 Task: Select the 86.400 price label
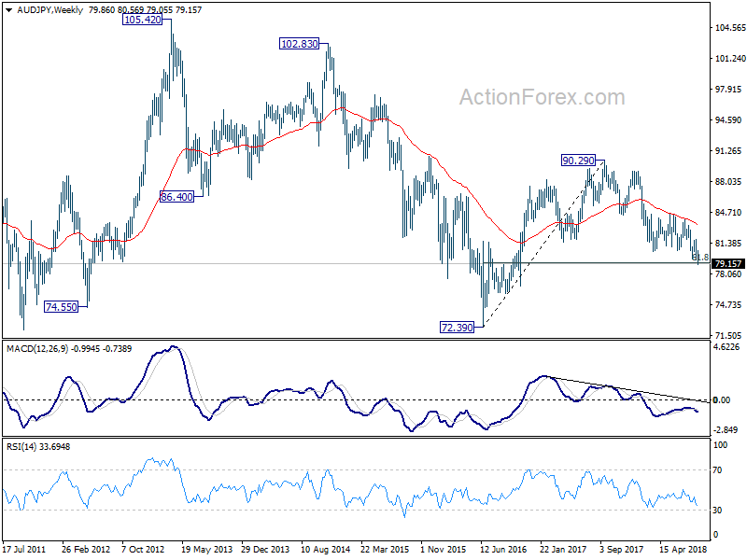(x=176, y=197)
